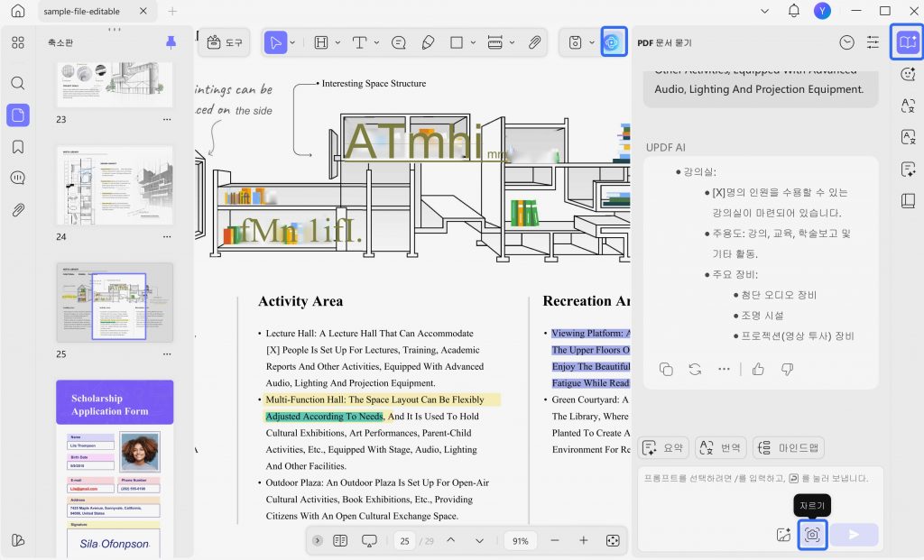Open the thumbnail grid view icon in the sidebar
The image size is (924, 560).
click(18, 42)
